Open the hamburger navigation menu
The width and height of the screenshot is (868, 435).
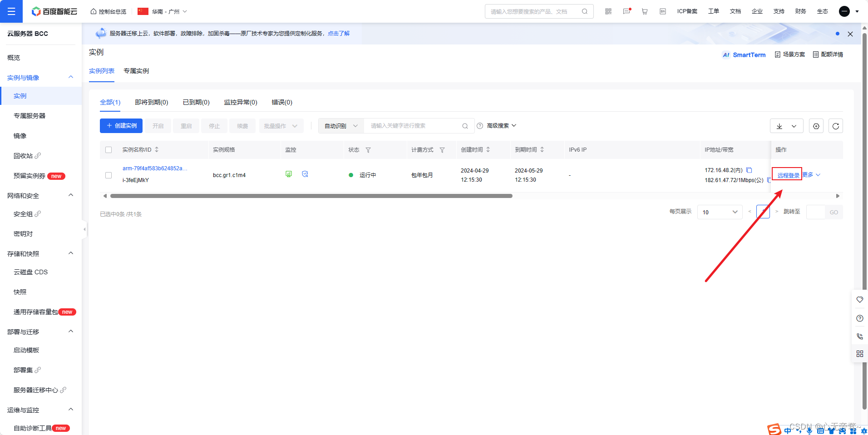pos(11,11)
